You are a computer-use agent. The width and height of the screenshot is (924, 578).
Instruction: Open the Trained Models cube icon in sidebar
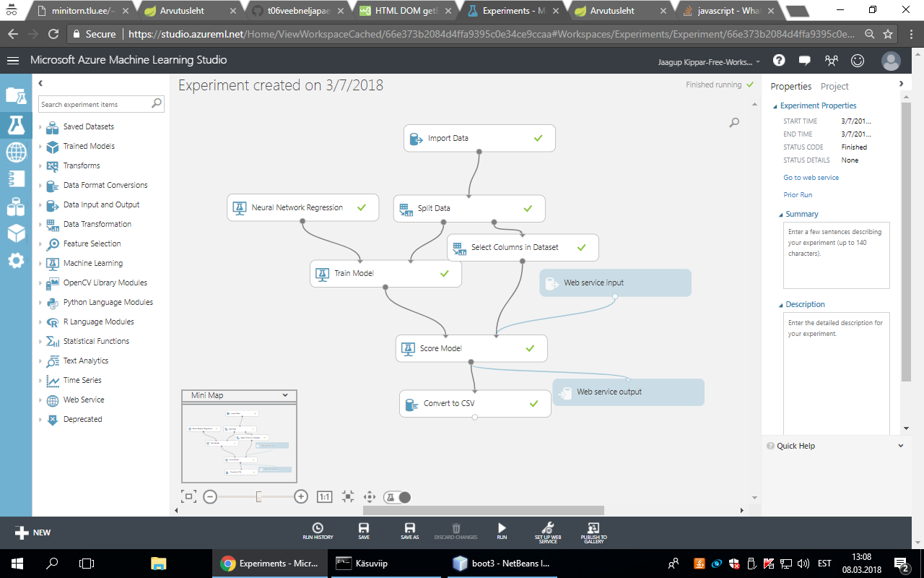(x=16, y=233)
